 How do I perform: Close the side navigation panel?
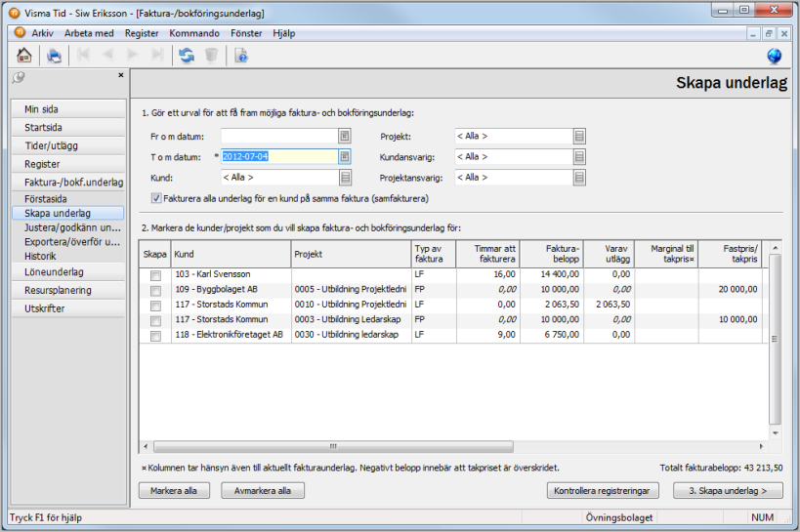[x=121, y=75]
